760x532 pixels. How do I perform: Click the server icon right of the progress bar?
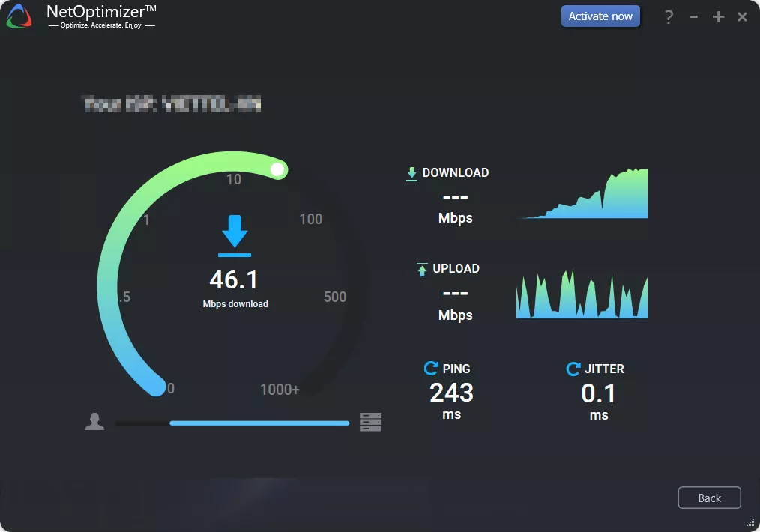pyautogui.click(x=370, y=422)
